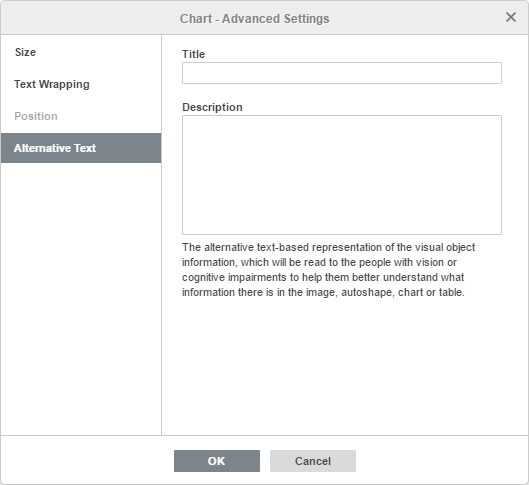Confirm settings with the OK button
This screenshot has height=485, width=529.
(x=217, y=461)
